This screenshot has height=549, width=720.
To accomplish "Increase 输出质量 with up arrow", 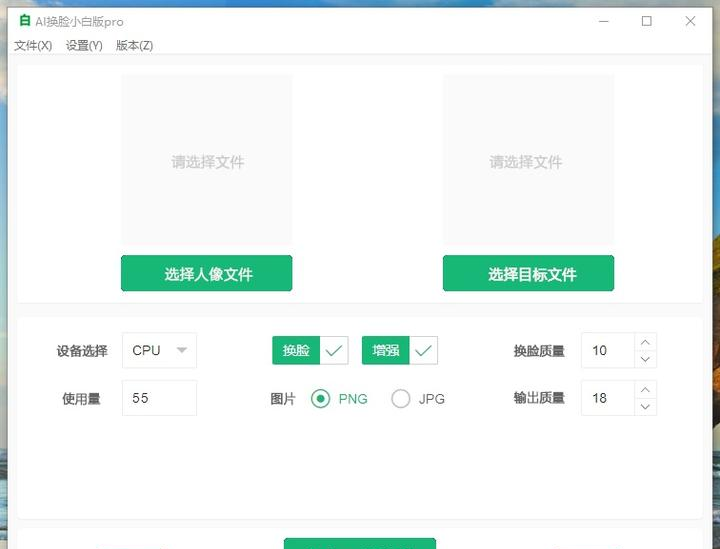I will click(x=645, y=390).
